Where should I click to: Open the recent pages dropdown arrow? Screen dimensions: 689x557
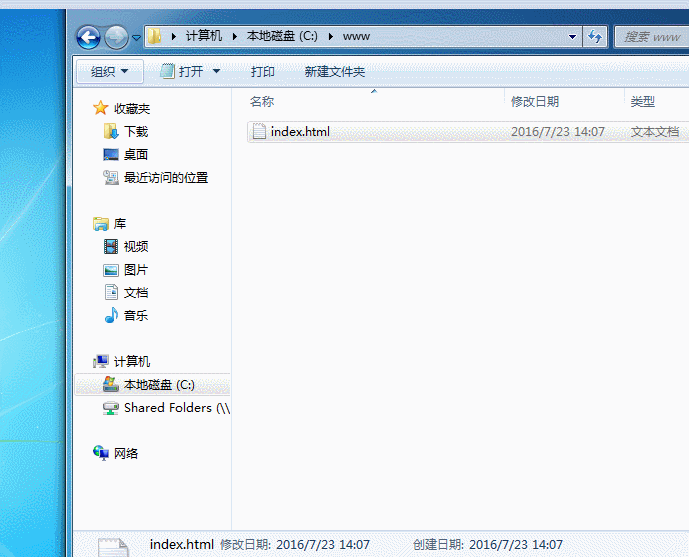(x=136, y=38)
